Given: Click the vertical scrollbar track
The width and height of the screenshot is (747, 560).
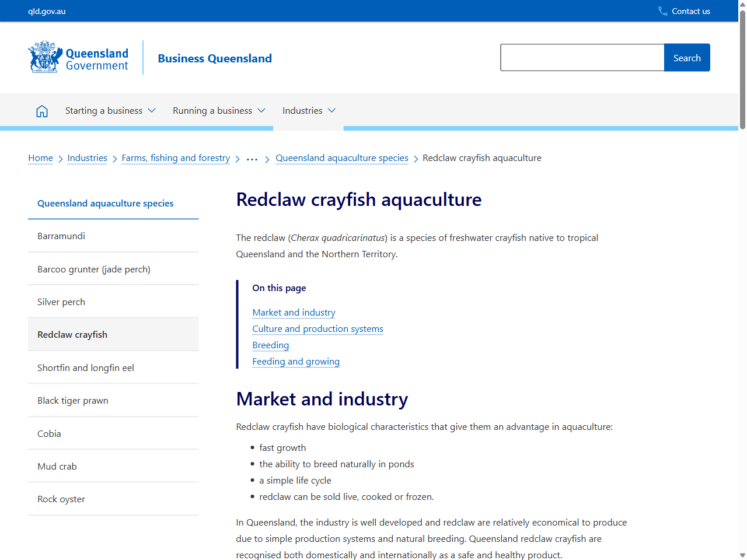Looking at the screenshot, I should pyautogui.click(x=742, y=292).
